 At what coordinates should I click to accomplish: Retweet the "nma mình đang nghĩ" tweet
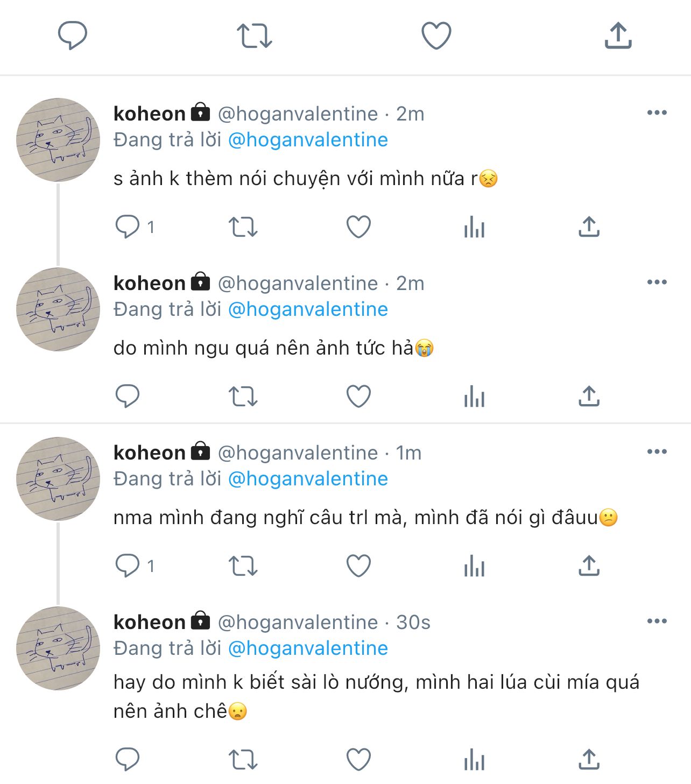(243, 566)
